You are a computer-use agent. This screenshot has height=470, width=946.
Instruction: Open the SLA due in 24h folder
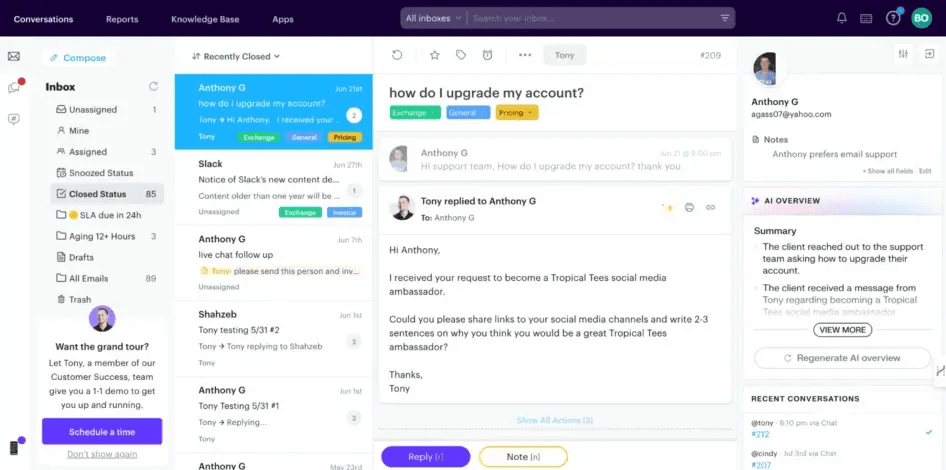click(107, 215)
